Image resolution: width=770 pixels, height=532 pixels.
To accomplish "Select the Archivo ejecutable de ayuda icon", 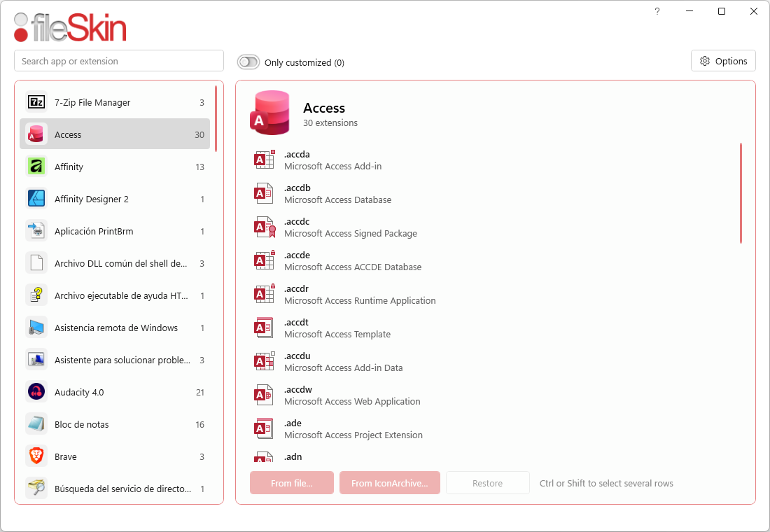I will click(x=36, y=295).
